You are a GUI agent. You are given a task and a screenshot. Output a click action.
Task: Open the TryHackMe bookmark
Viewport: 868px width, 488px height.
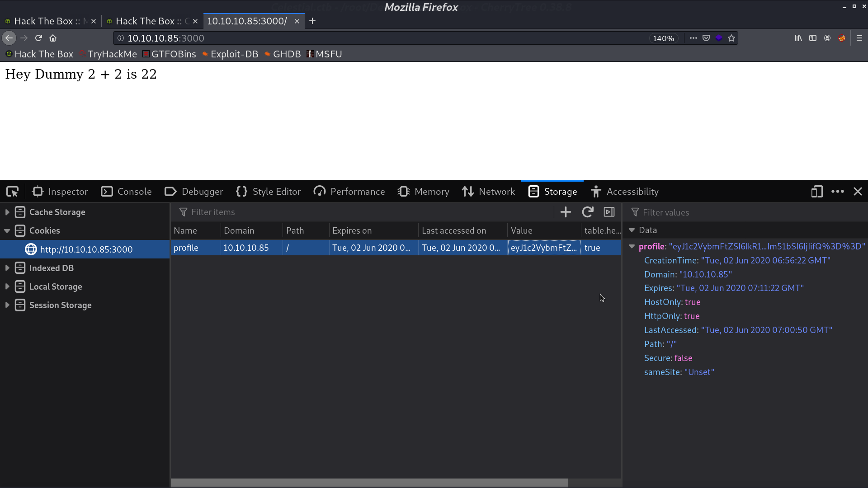point(108,54)
